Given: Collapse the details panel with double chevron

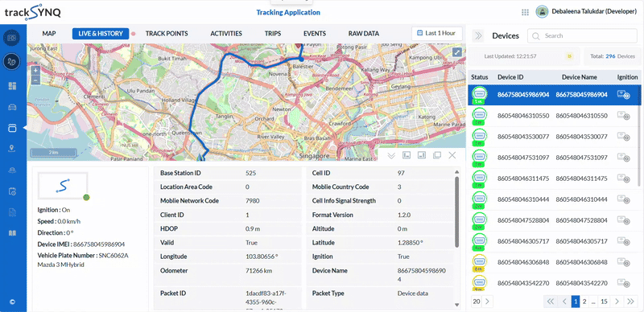Looking at the screenshot, I should pos(391,155).
